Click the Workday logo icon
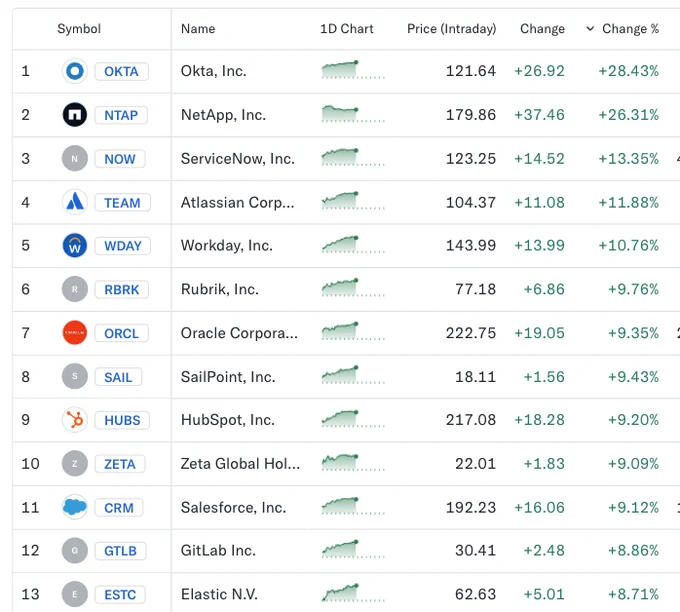 75,245
